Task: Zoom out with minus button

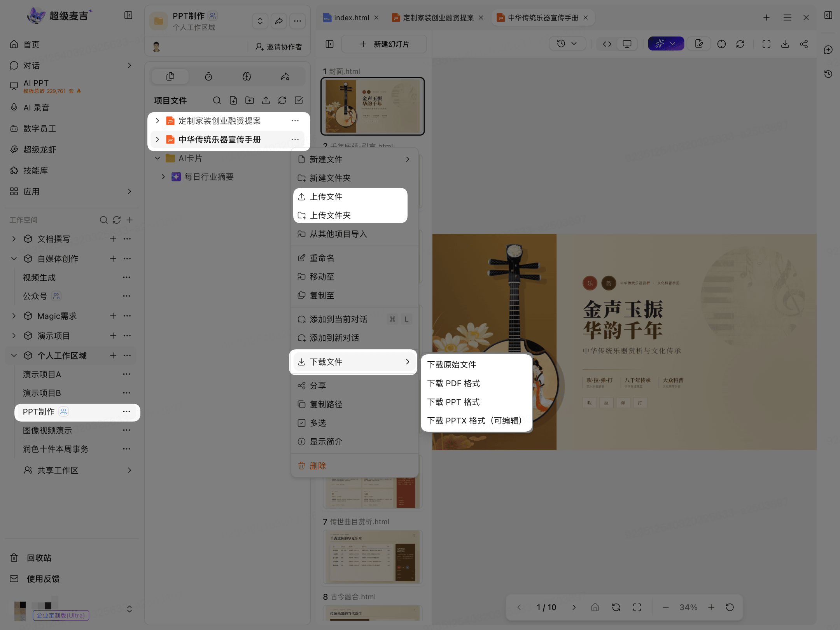Action: pyautogui.click(x=666, y=607)
